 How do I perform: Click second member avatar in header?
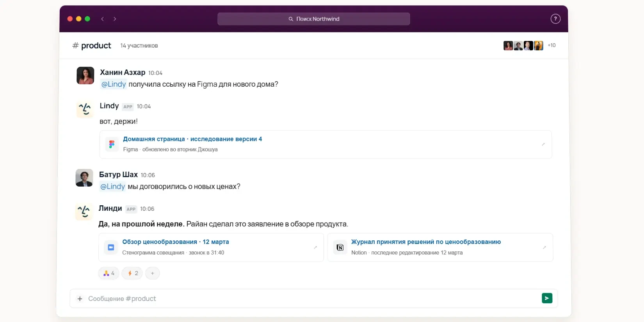pyautogui.click(x=518, y=46)
